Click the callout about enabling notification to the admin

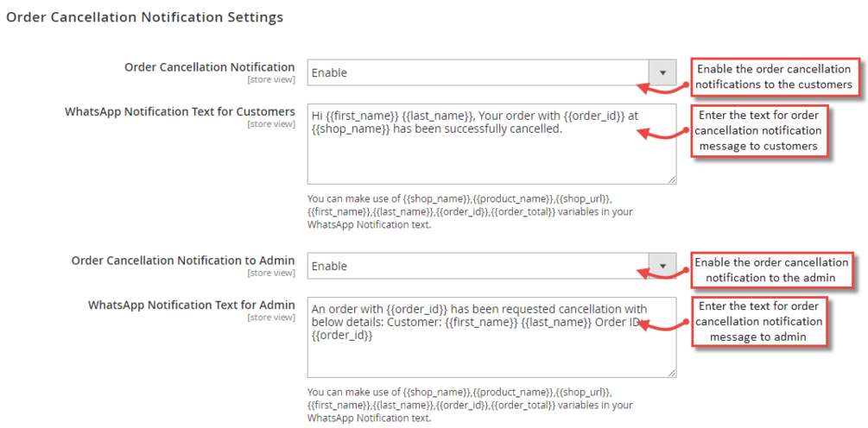pyautogui.click(x=770, y=270)
